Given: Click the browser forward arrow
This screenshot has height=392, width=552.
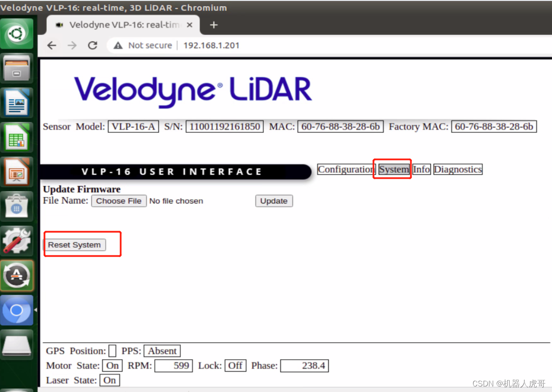Looking at the screenshot, I should [72, 46].
